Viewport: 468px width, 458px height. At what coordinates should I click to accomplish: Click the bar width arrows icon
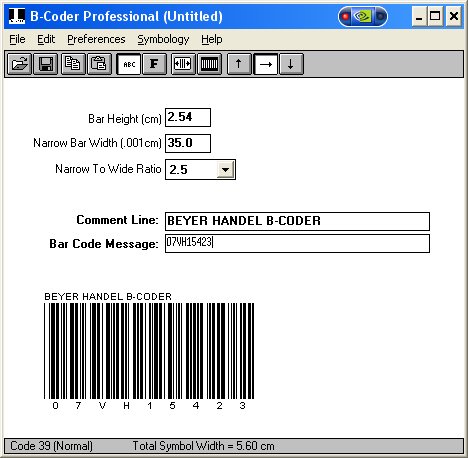(183, 64)
